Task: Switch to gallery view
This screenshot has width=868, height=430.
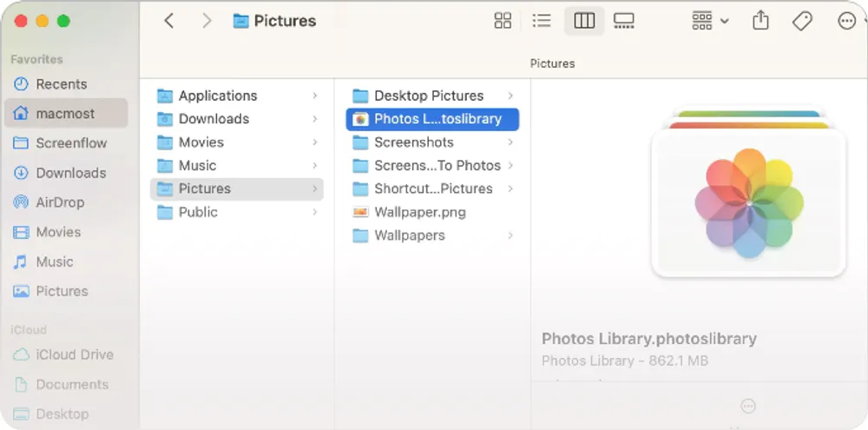Action: (623, 21)
